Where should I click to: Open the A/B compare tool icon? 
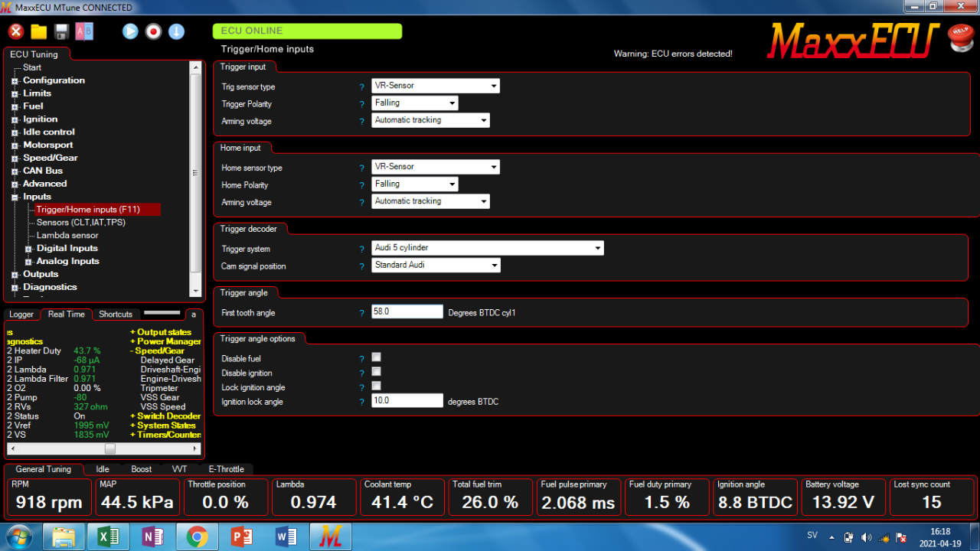pos(84,31)
